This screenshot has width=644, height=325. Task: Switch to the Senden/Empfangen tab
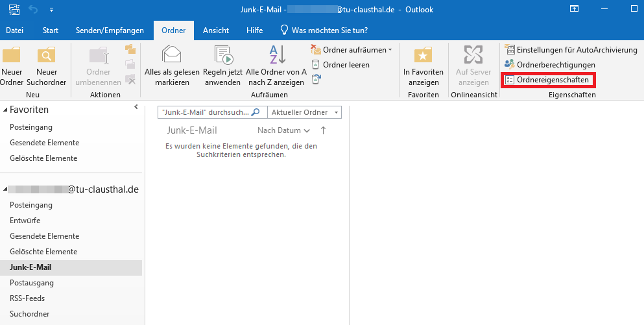110,30
